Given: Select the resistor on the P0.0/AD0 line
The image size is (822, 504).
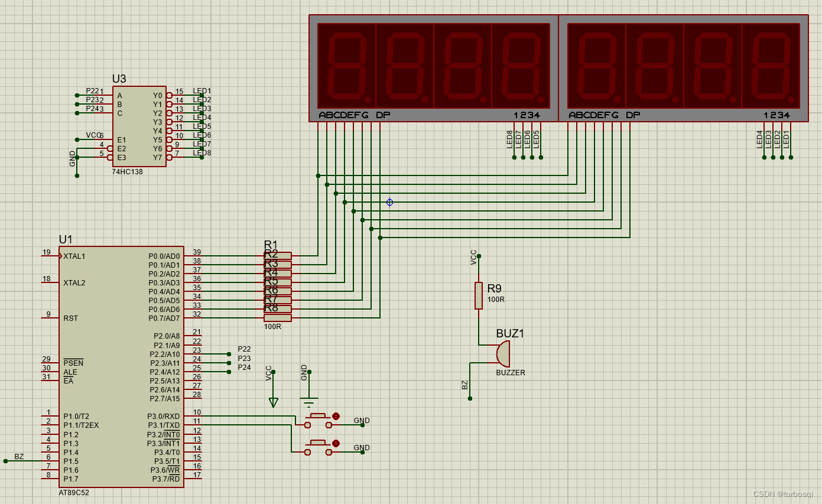Looking at the screenshot, I should tap(278, 256).
